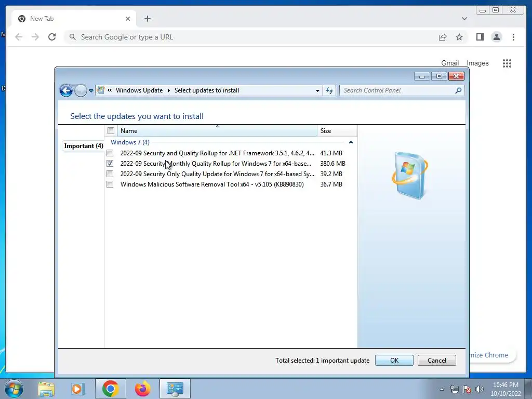The width and height of the screenshot is (532, 399).
Task: Sort updates by Name column
Action: click(217, 130)
